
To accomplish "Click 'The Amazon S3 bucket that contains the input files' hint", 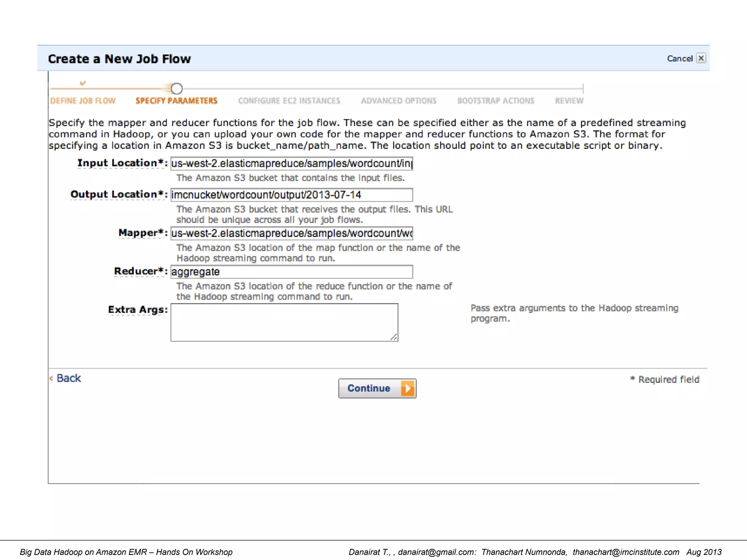I will coord(291,178).
